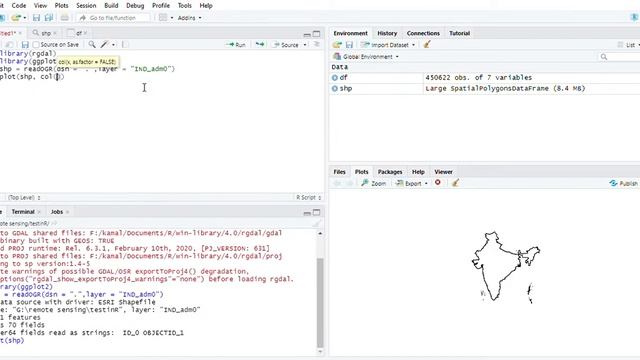Save workspace icon in Environment pane

click(x=349, y=44)
